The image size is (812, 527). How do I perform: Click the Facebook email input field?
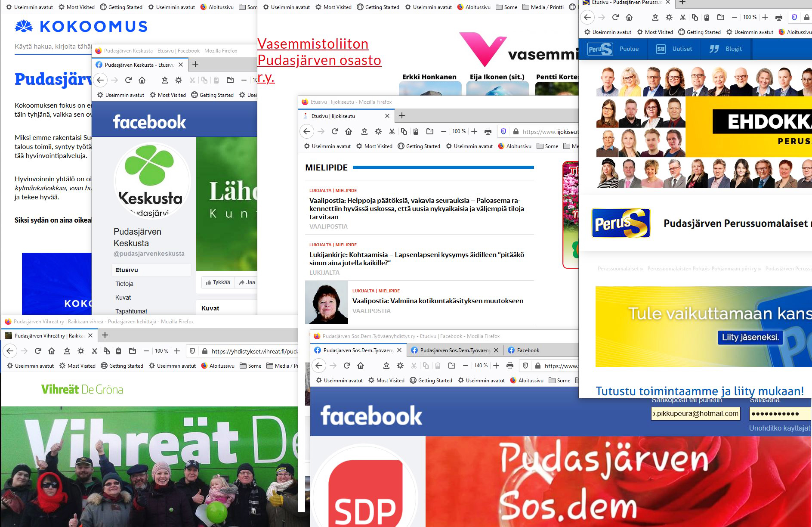[x=696, y=414]
